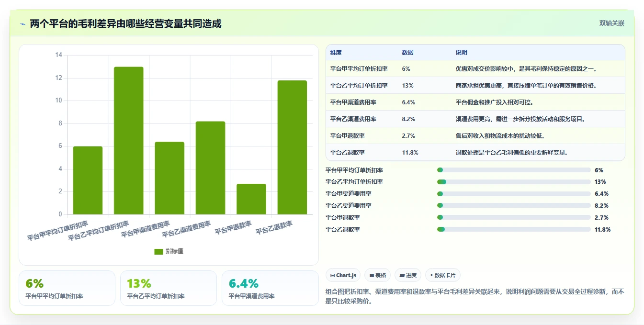
Task: Click the chart bar for 平台甲渠道费用率
Action: click(x=169, y=178)
